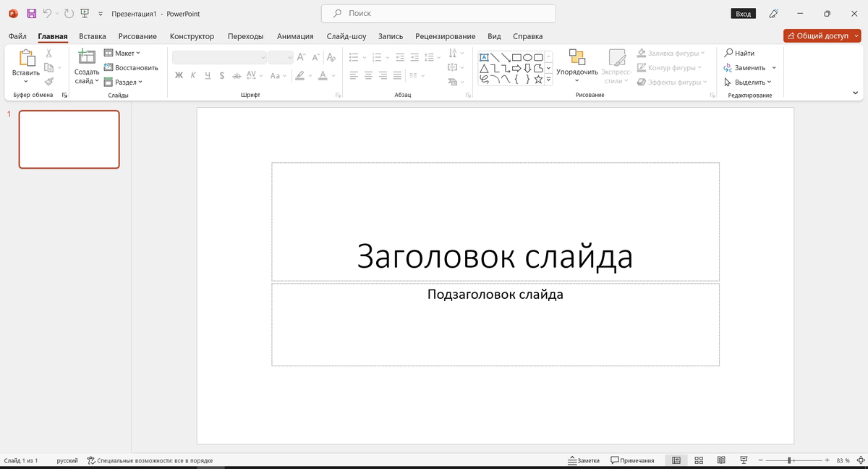The width and height of the screenshot is (868, 469).
Task: Switch to Slide Sorter view icon
Action: pos(699,460)
